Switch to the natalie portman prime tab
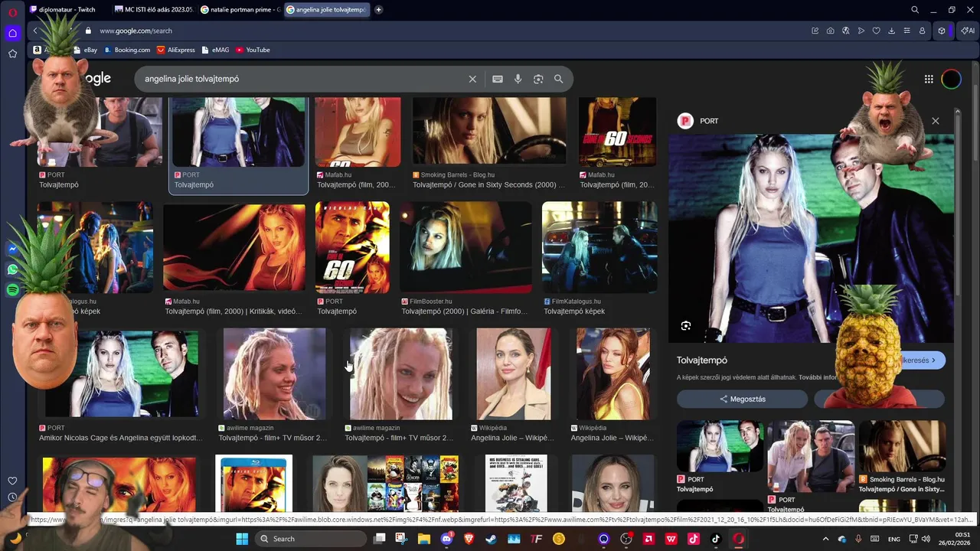This screenshot has width=980, height=551. [240, 10]
